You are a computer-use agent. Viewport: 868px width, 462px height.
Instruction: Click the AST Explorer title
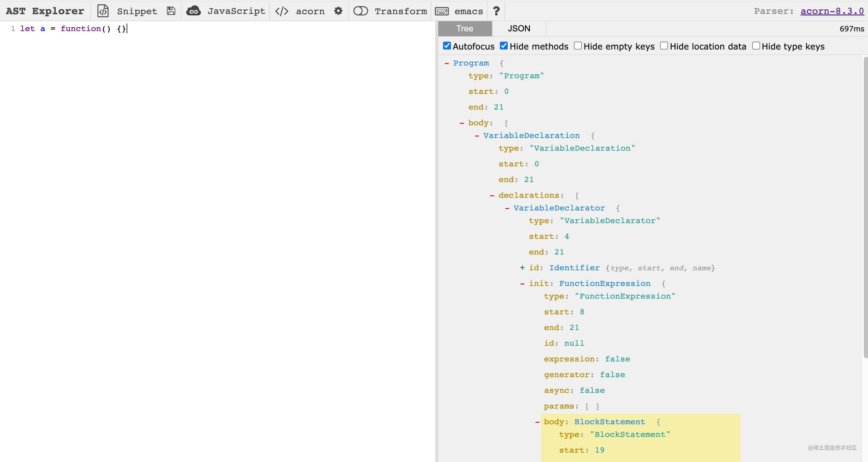coord(45,11)
